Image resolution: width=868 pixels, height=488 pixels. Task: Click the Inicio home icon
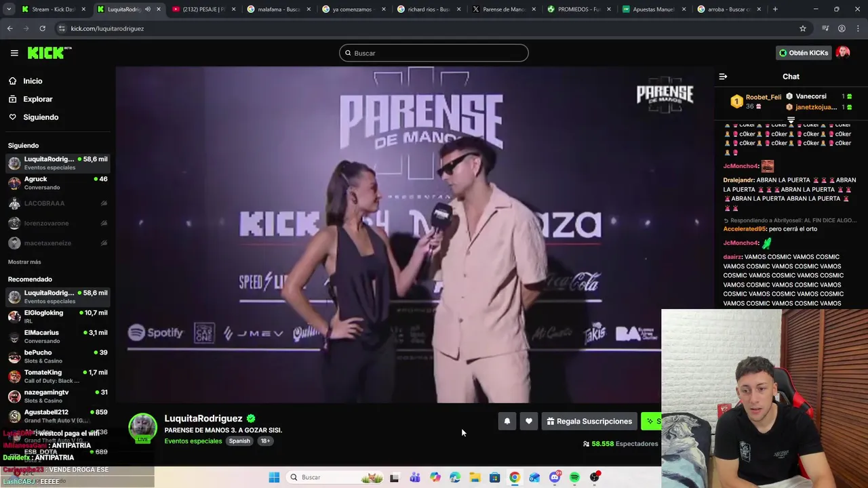pos(13,81)
